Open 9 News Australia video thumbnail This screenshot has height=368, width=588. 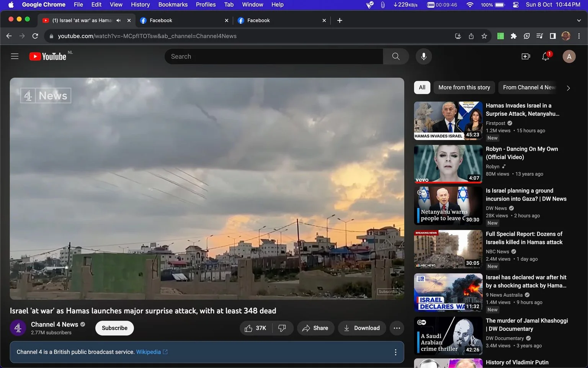448,292
